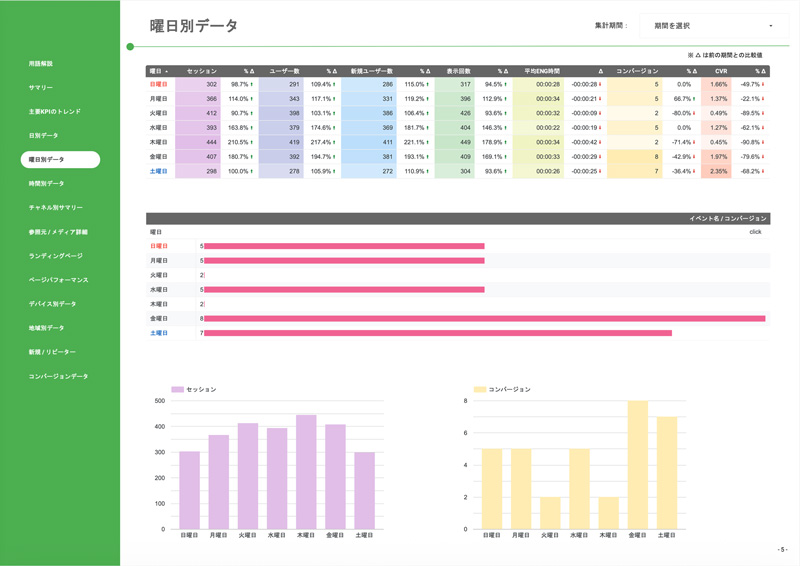Click the purple セッション legend swatch
Viewport: 800px width, 566px height.
click(x=177, y=389)
